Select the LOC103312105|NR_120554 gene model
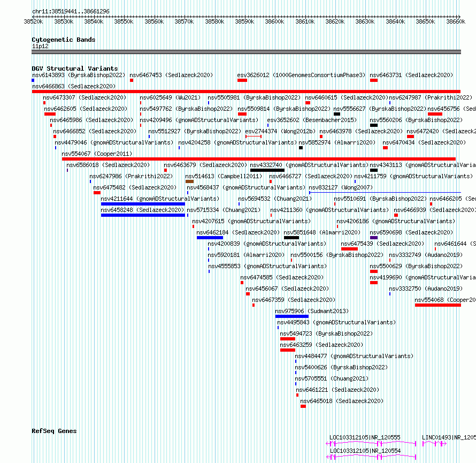The height and width of the screenshot is (463, 476). (x=371, y=457)
